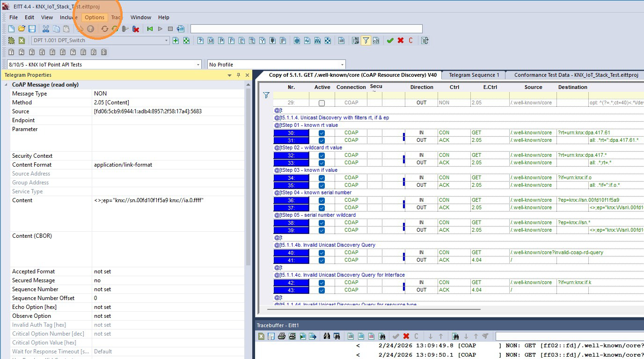644x359 pixels.
Task: Click the 'M' telegram type toolbar icon
Action: (211, 41)
